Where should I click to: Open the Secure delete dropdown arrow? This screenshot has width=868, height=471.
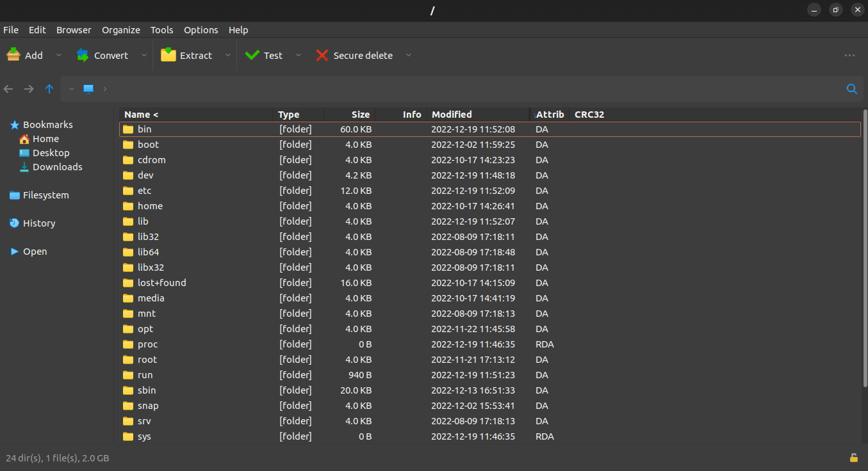[408, 56]
